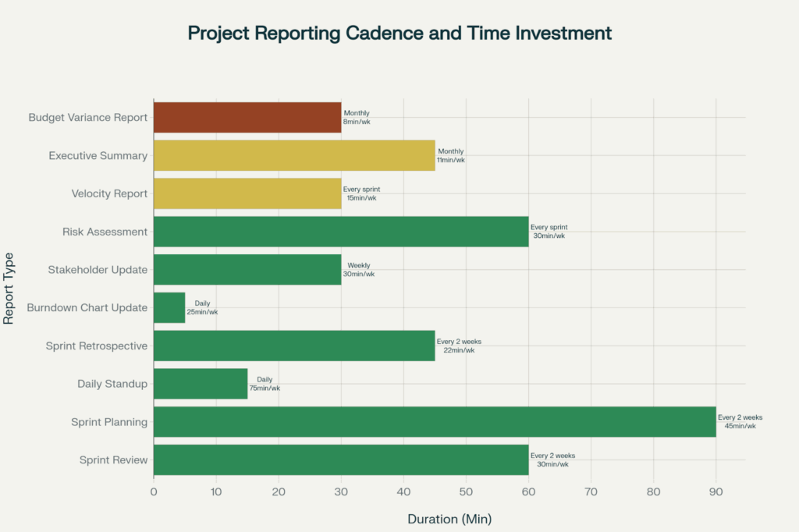799x532 pixels.
Task: Select the longest bar, Sprint Planning
Action: [x=434, y=422]
